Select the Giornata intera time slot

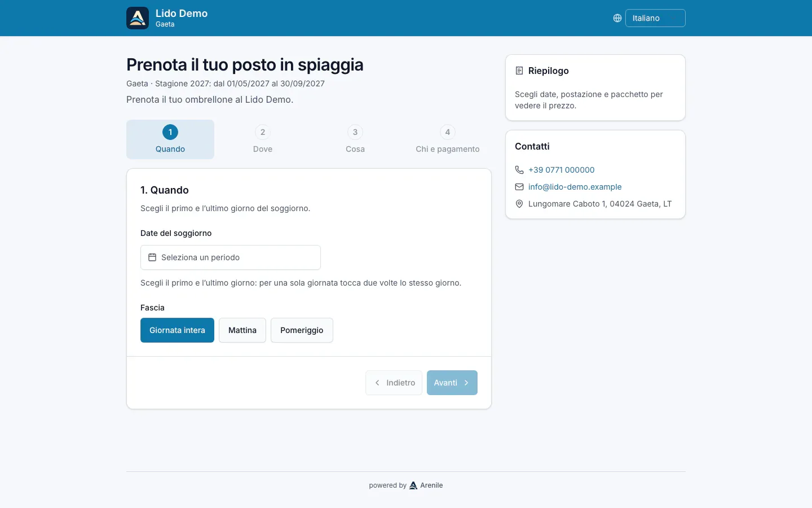(x=177, y=330)
